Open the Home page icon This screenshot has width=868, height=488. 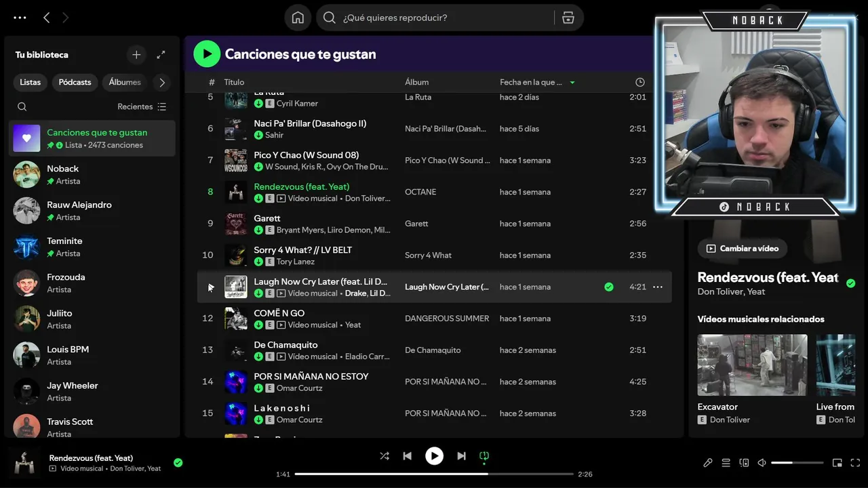(x=298, y=18)
